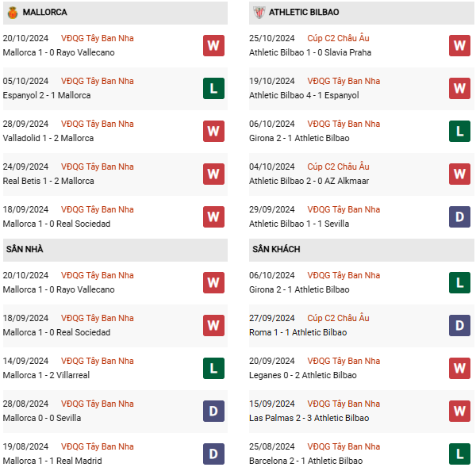Click W badge for Las Palmas vs Athletic Bilbao
476x471 pixels.
pos(459,411)
